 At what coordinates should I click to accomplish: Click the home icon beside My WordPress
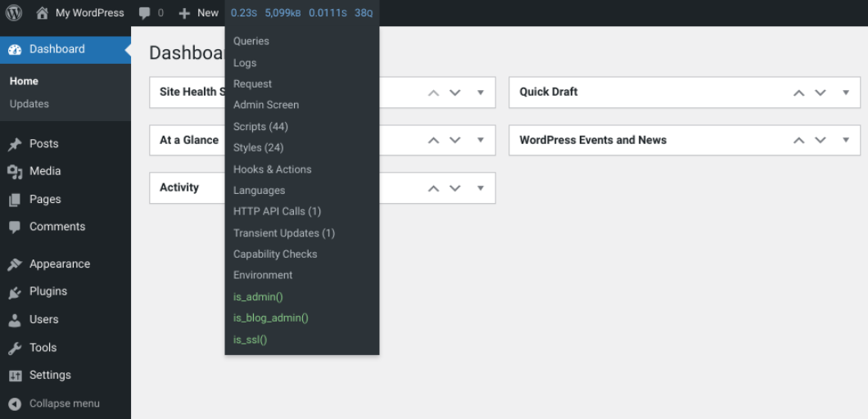point(43,13)
